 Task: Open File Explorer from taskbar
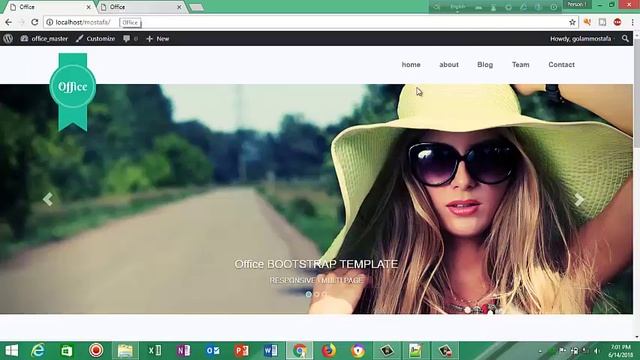[x=125, y=351]
